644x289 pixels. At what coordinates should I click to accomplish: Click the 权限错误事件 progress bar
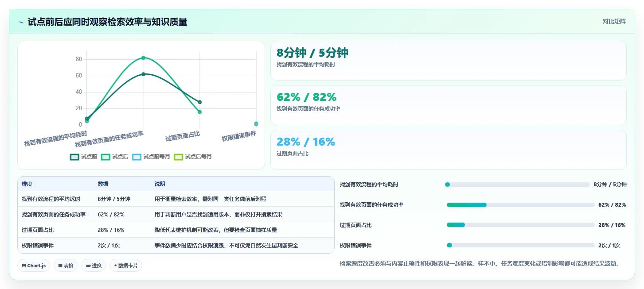(520, 245)
